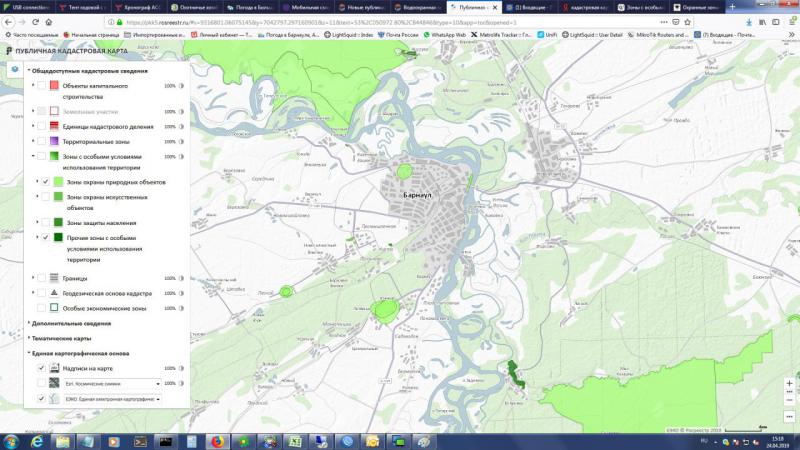Uncheck Зоны охраны природных объектов

[x=45, y=182]
